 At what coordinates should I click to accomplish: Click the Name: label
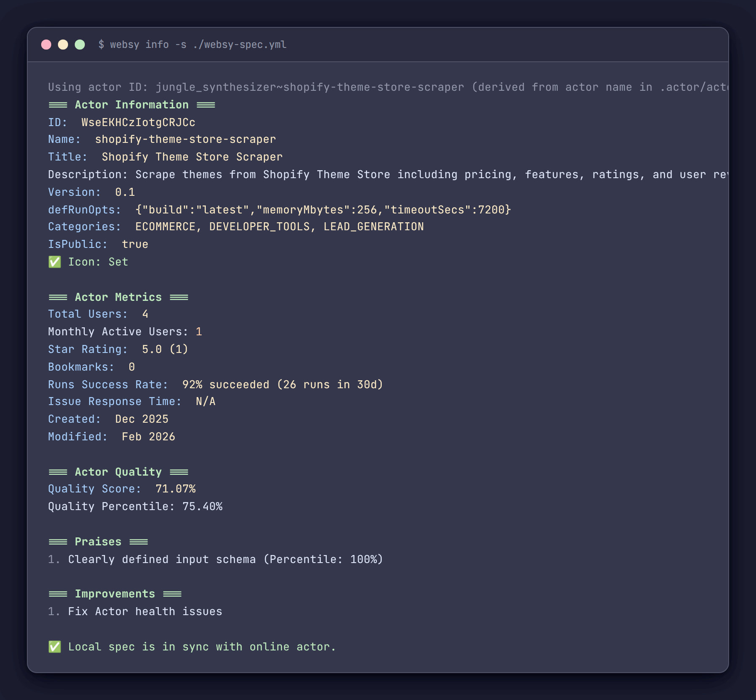65,139
